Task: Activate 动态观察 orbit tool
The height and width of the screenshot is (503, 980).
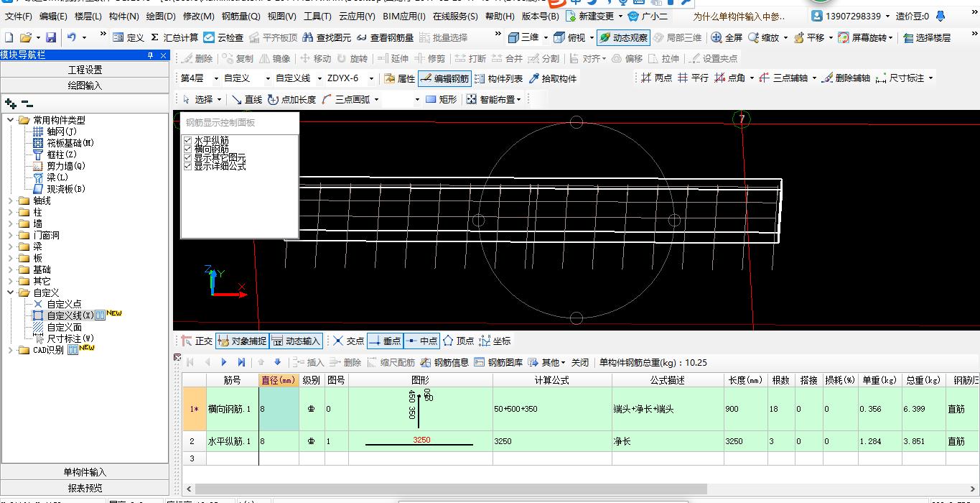Action: click(622, 37)
